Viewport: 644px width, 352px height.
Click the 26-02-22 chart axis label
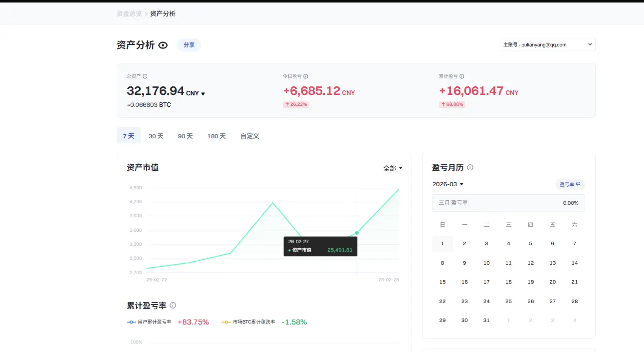157,280
